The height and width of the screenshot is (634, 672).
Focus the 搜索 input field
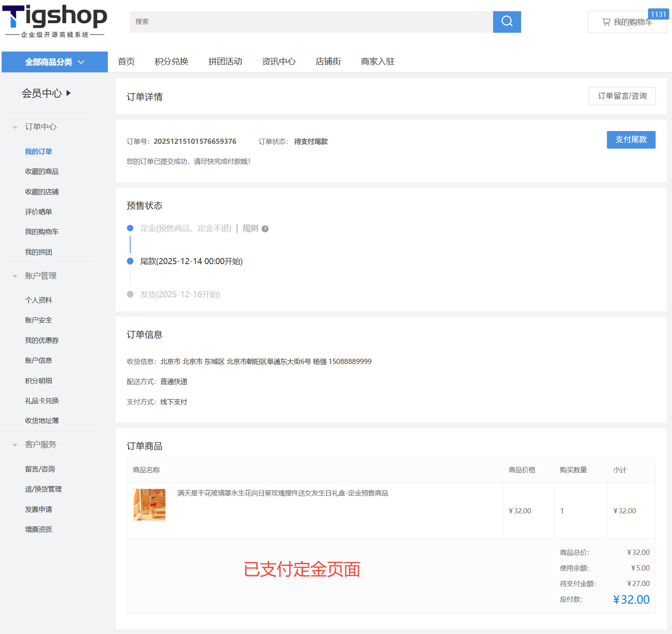pyautogui.click(x=311, y=22)
